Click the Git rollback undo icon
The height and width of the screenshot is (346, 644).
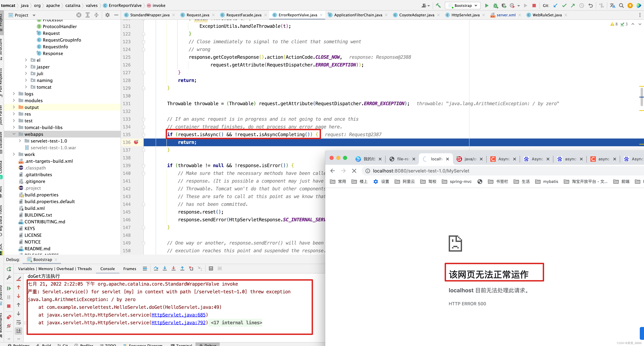pyautogui.click(x=590, y=6)
